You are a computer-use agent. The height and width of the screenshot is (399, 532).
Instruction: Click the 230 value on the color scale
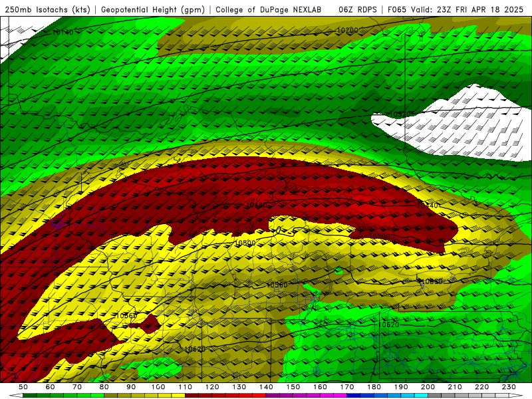tap(509, 387)
